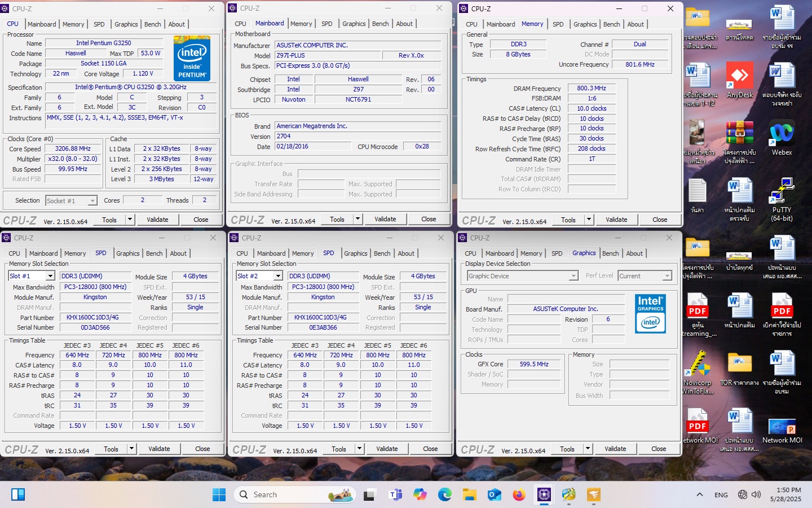Image resolution: width=812 pixels, height=508 pixels.
Task: Select the PuTTY (64-bit) desktop shortcut
Action: click(x=782, y=199)
